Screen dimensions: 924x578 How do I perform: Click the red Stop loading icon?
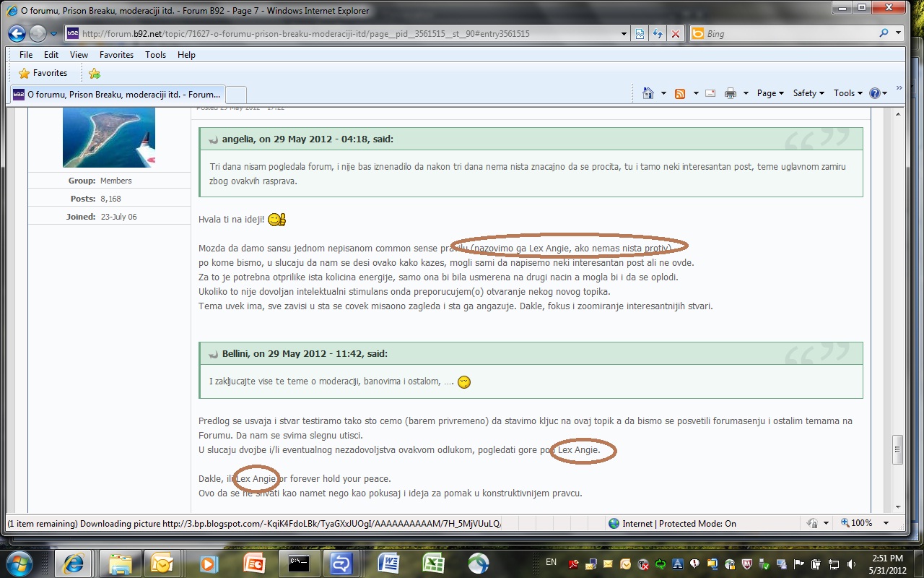tap(676, 33)
